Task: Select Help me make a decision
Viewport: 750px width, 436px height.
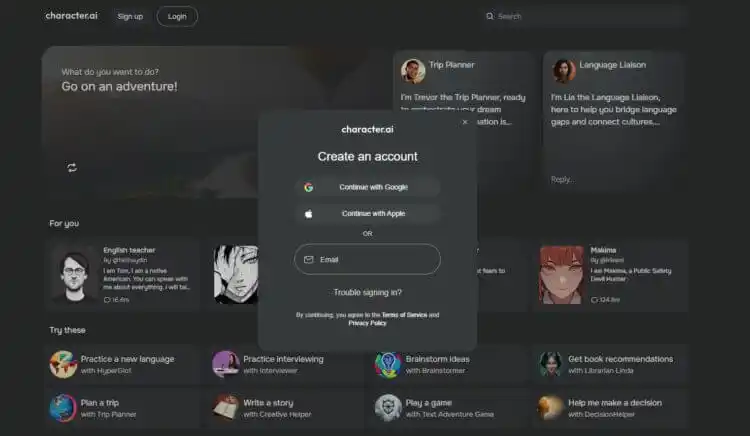Action: (610, 408)
